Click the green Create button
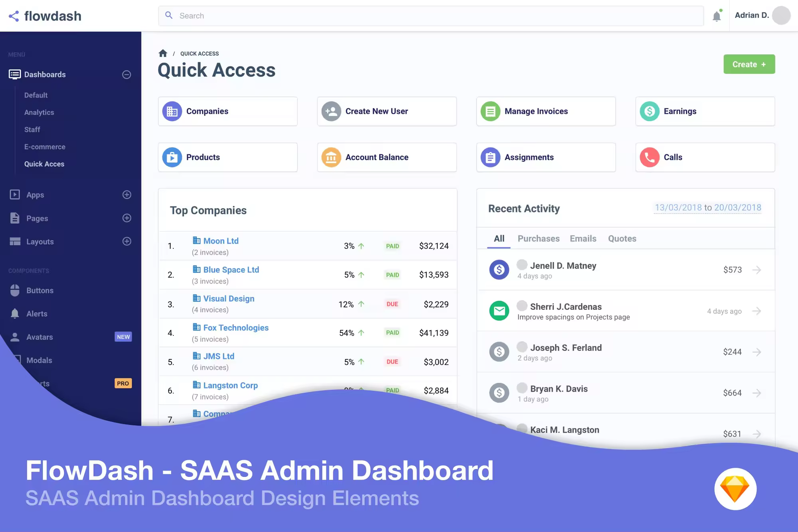798x532 pixels. (x=749, y=64)
